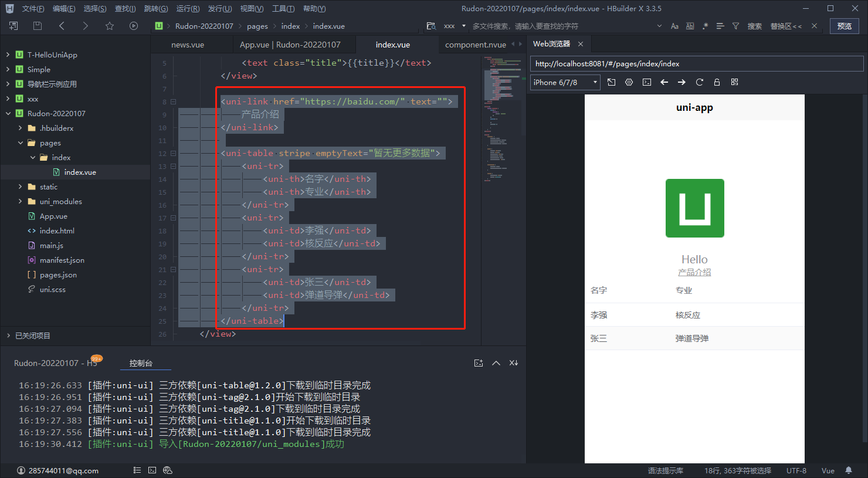Viewport: 868px width, 478px height.
Task: Refresh the built-in browser page
Action: tap(699, 82)
